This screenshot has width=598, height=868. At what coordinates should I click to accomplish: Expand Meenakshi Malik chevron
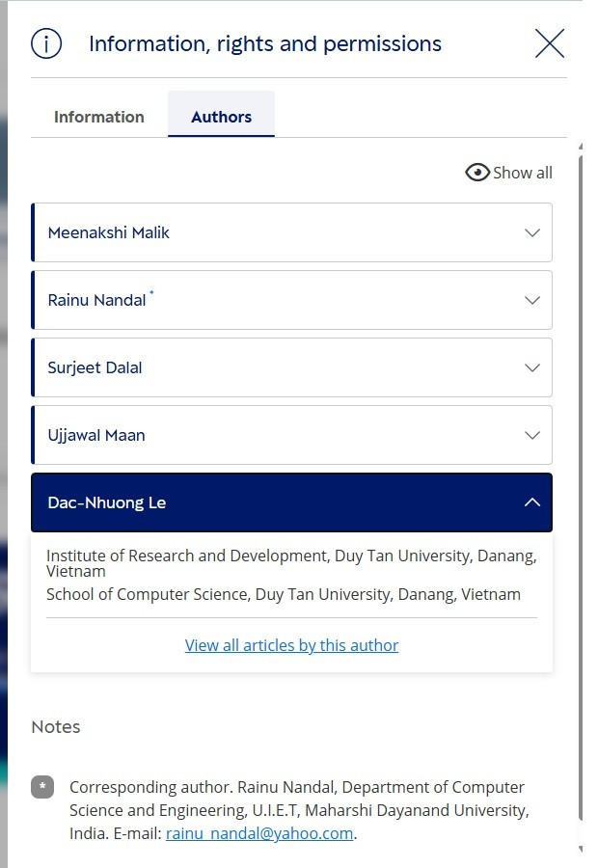[x=532, y=232]
